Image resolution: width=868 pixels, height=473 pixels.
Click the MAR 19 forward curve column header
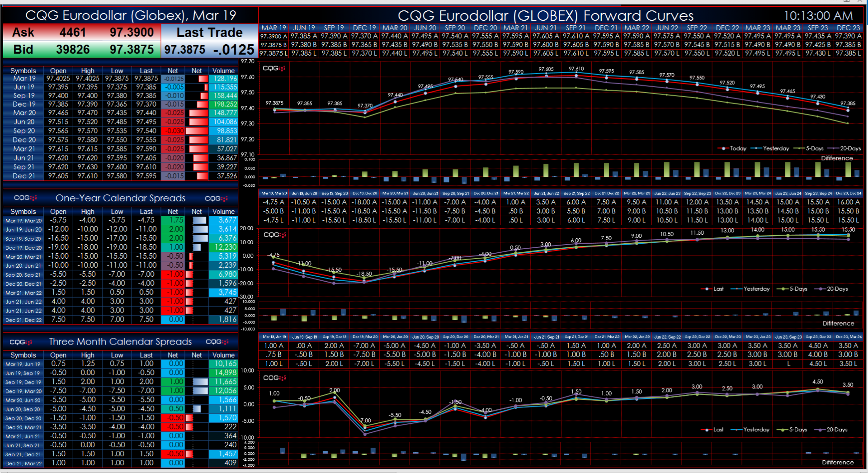pyautogui.click(x=274, y=28)
